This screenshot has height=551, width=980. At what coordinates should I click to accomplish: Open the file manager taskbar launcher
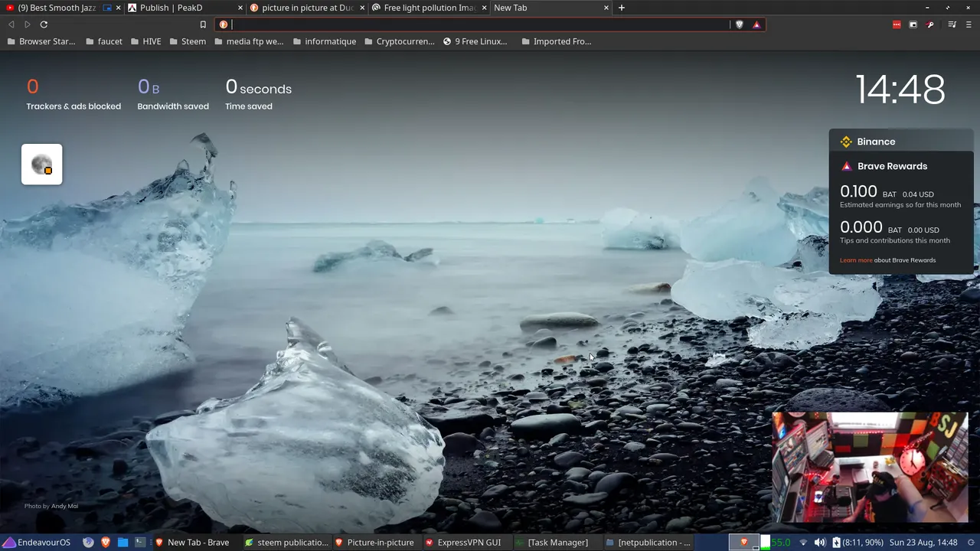[122, 543]
